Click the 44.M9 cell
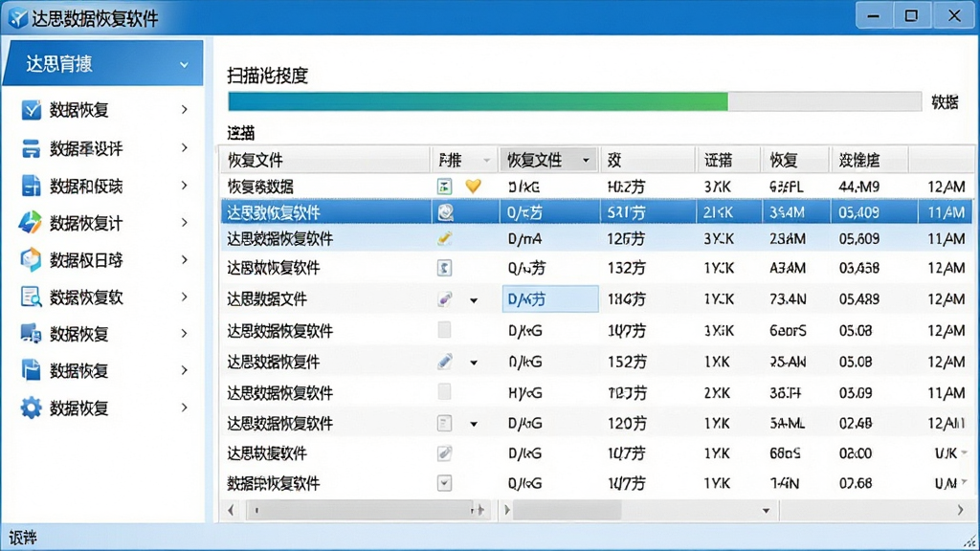The height and width of the screenshot is (551, 980). pos(858,187)
